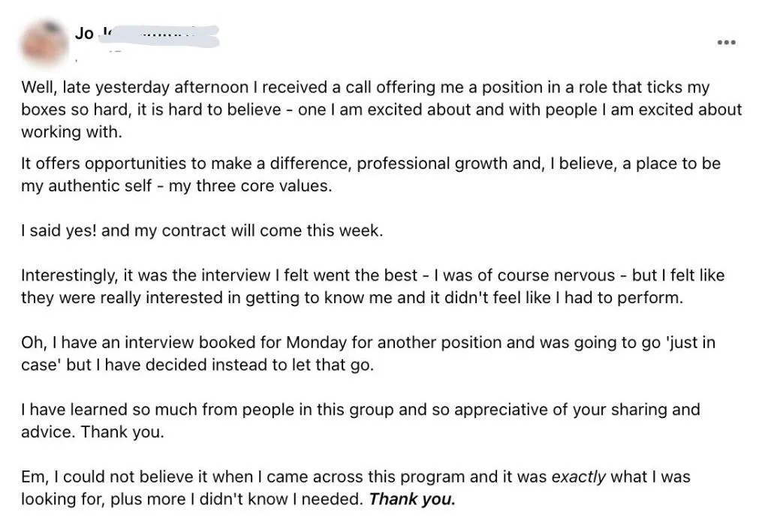The width and height of the screenshot is (774, 532).
Task: Click the words 'working with.' ending the first paragraph
Action: click(71, 132)
